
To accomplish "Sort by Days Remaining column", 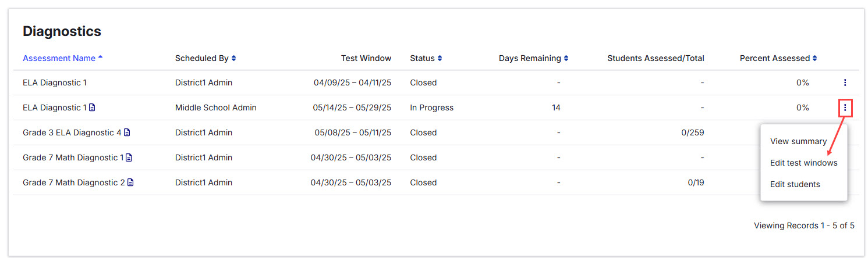I will (534, 58).
